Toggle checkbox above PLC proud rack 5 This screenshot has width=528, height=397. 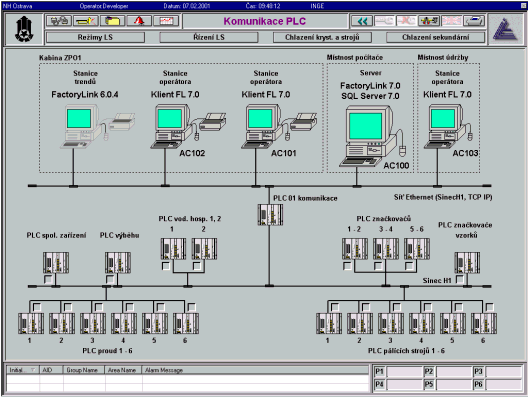pyautogui.click(x=161, y=307)
